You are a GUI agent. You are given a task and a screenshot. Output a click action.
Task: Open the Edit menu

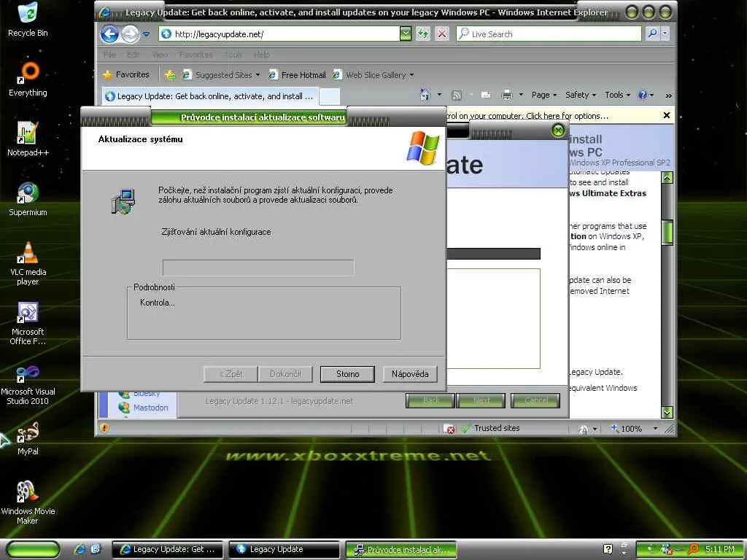(x=133, y=55)
